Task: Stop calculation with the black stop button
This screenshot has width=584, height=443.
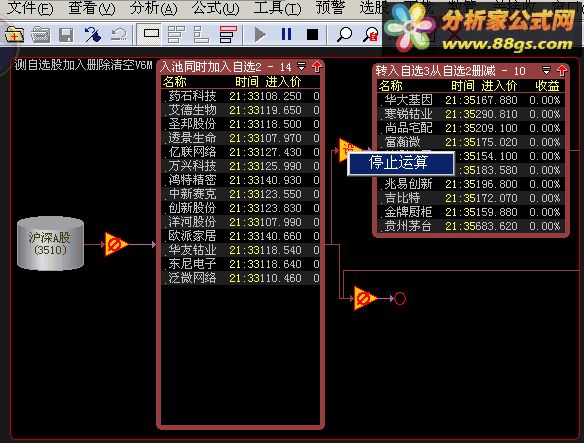Action: pos(312,35)
